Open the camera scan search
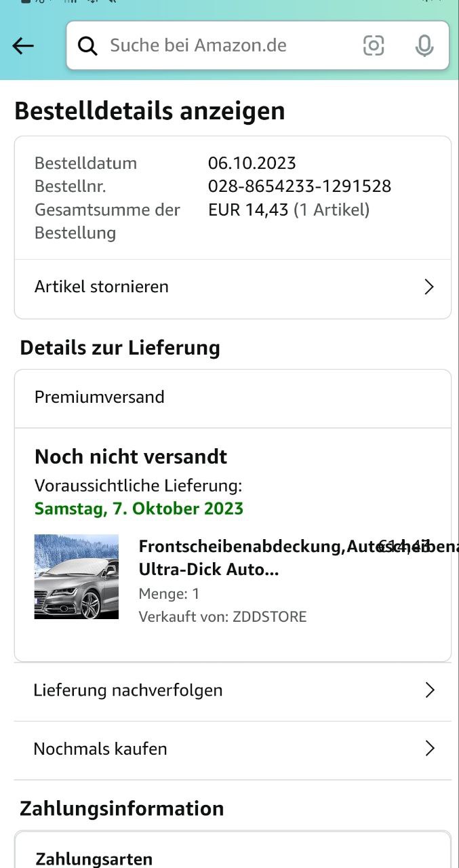 click(x=374, y=45)
